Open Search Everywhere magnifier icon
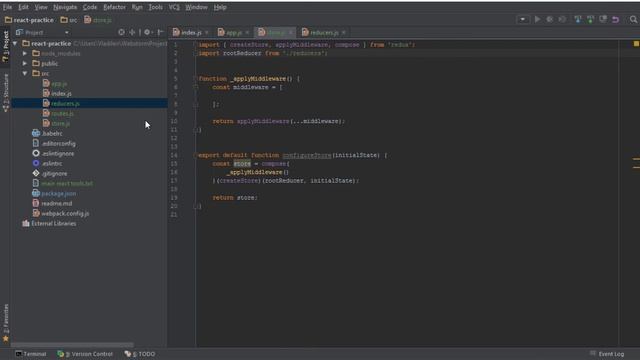 coord(633,19)
